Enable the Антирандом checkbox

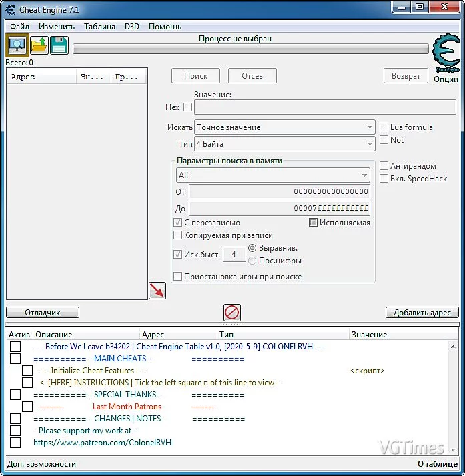click(384, 166)
